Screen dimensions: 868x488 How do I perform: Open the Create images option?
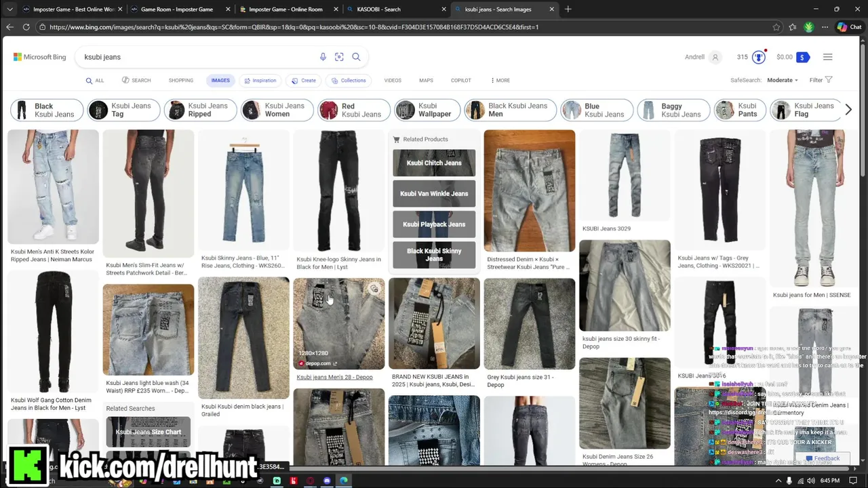tap(303, 80)
